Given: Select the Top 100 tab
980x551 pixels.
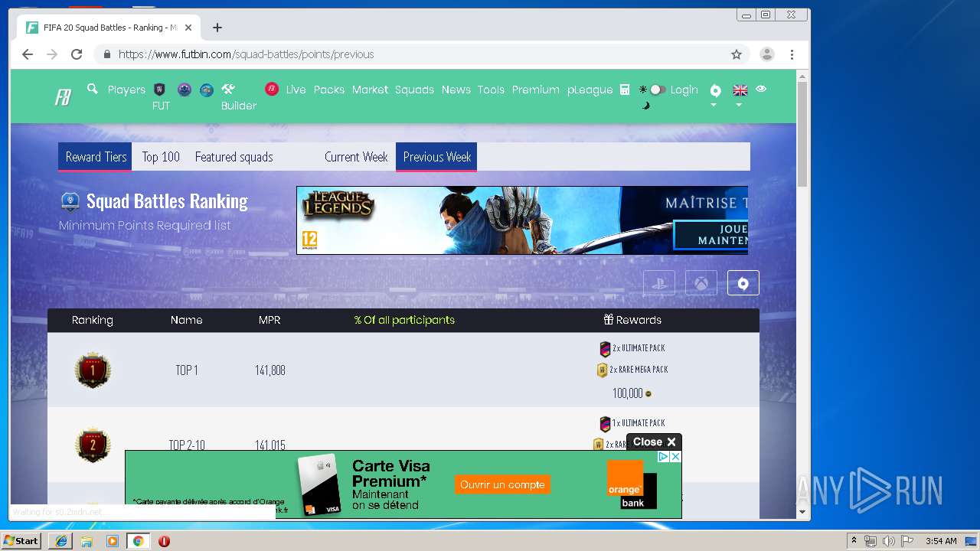Looking at the screenshot, I should pyautogui.click(x=161, y=156).
